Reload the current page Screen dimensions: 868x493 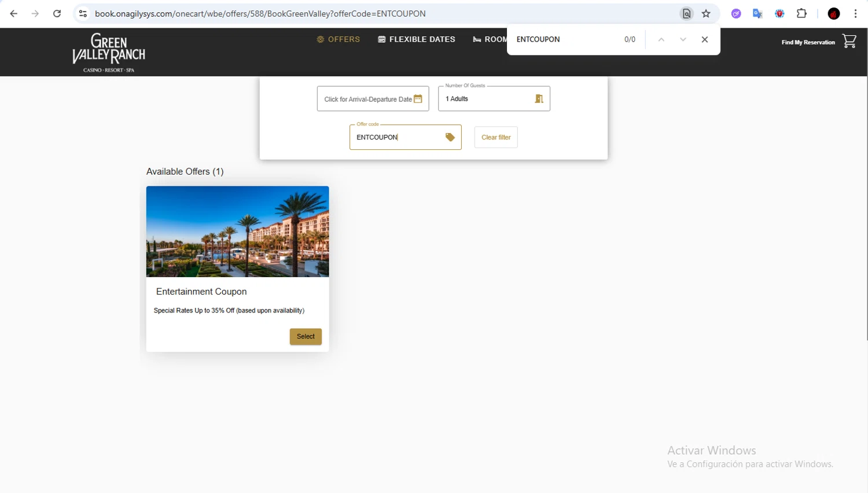pyautogui.click(x=57, y=13)
